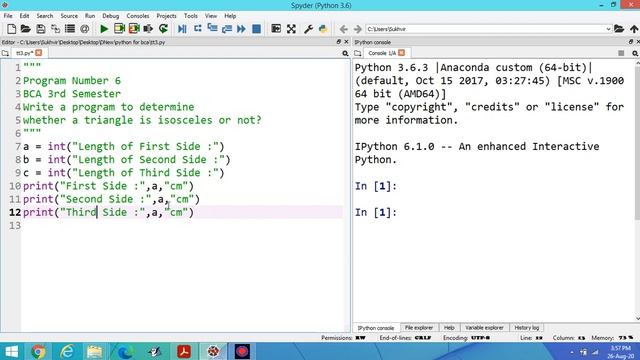Open the View menu
This screenshot has height=360, width=640.
tap(211, 16)
